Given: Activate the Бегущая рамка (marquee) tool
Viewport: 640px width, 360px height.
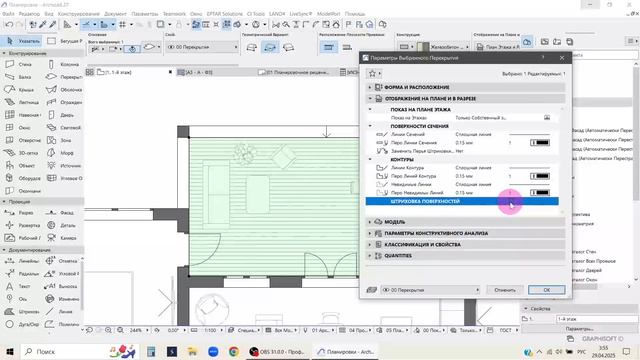Looking at the screenshot, I should click(x=64, y=41).
